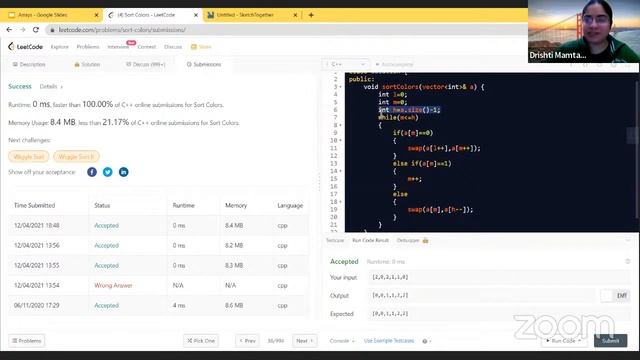Toggle the Autocomplete option
This screenshot has width=640, height=360.
[394, 64]
